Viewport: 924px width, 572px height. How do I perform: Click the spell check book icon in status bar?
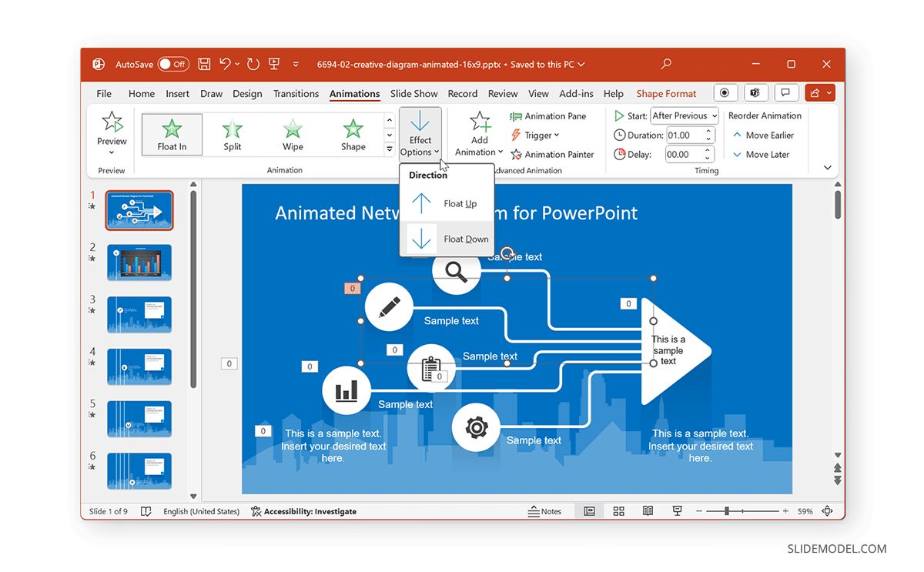pos(146,511)
